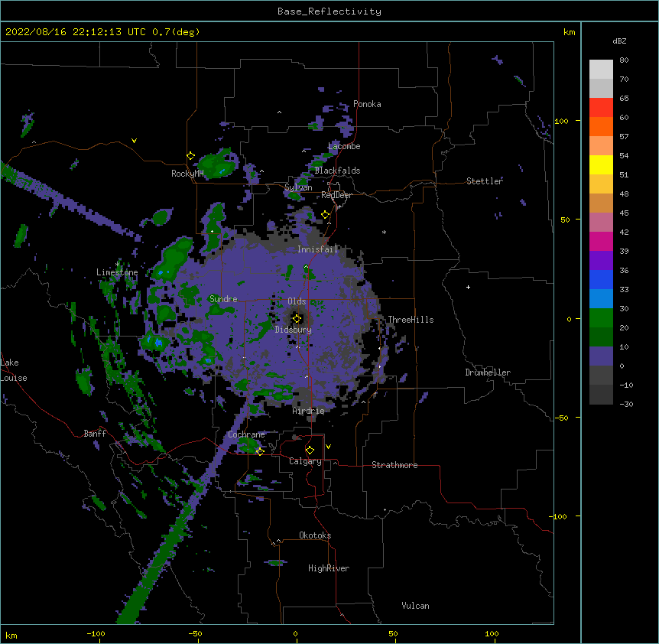
Task: Click the Sundre city label
Action: pyautogui.click(x=223, y=299)
